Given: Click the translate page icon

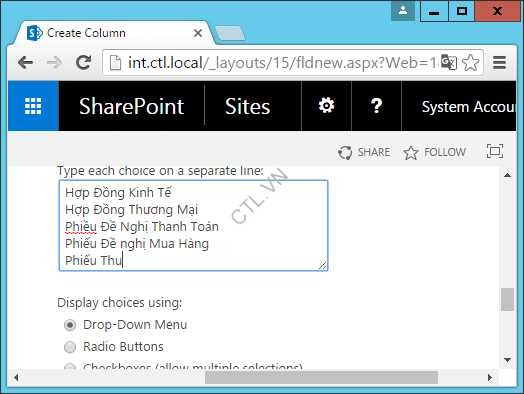Looking at the screenshot, I should click(448, 62).
